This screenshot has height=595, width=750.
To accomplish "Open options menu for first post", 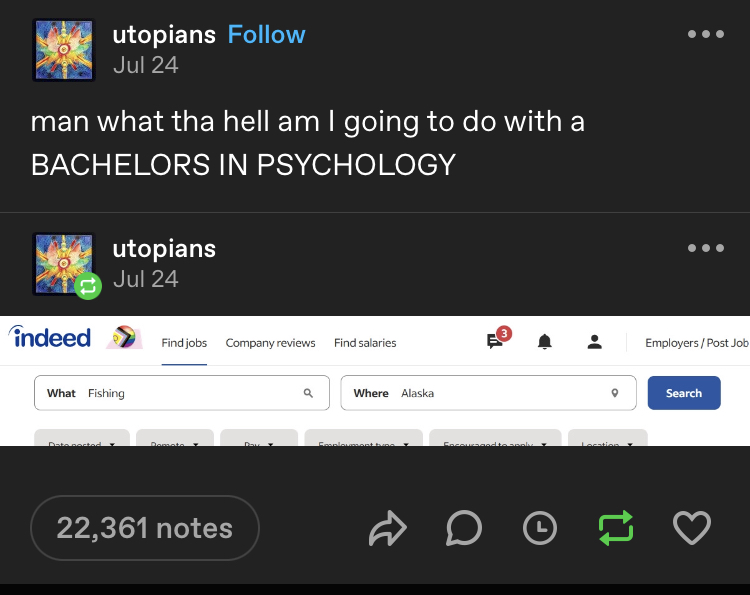I will (706, 34).
